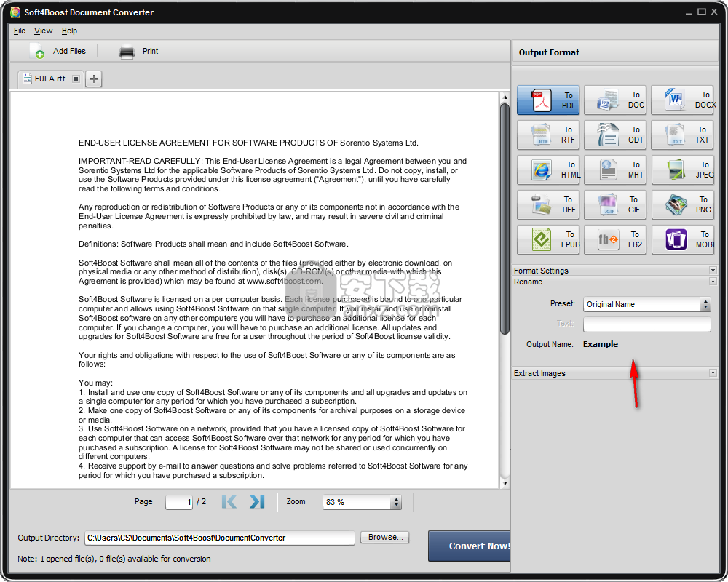Click the Print toolbar button

[x=138, y=51]
